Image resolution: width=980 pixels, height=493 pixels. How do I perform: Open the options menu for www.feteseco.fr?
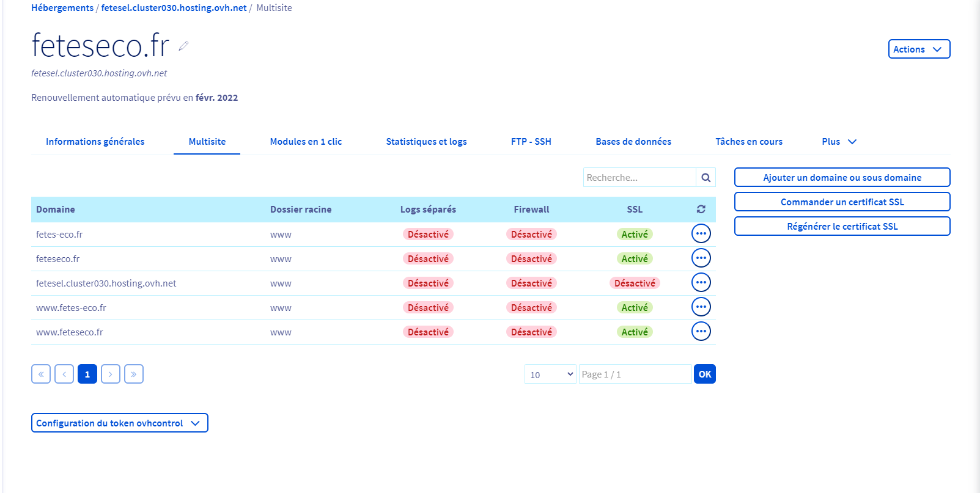point(701,332)
